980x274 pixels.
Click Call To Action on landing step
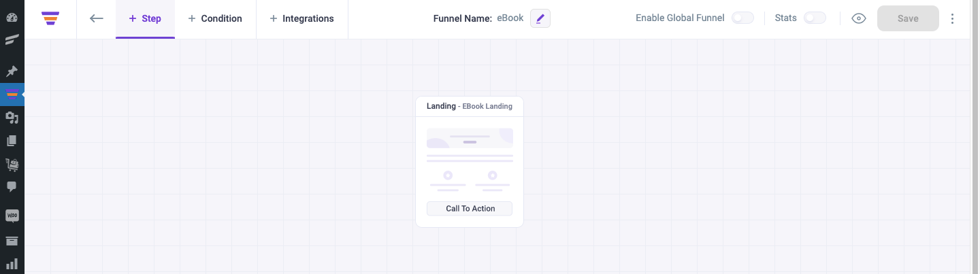tap(470, 209)
